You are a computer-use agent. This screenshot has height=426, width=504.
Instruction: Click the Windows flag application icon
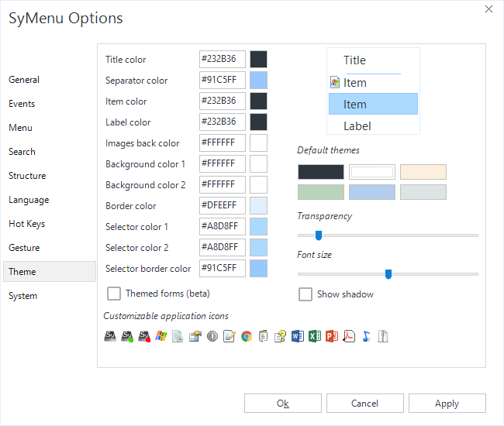[x=161, y=336]
